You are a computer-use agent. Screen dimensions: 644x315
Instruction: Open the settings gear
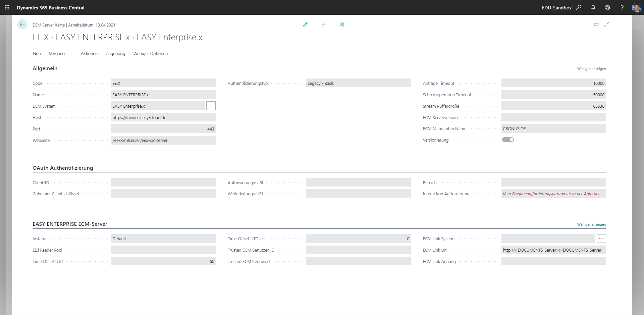(608, 7)
